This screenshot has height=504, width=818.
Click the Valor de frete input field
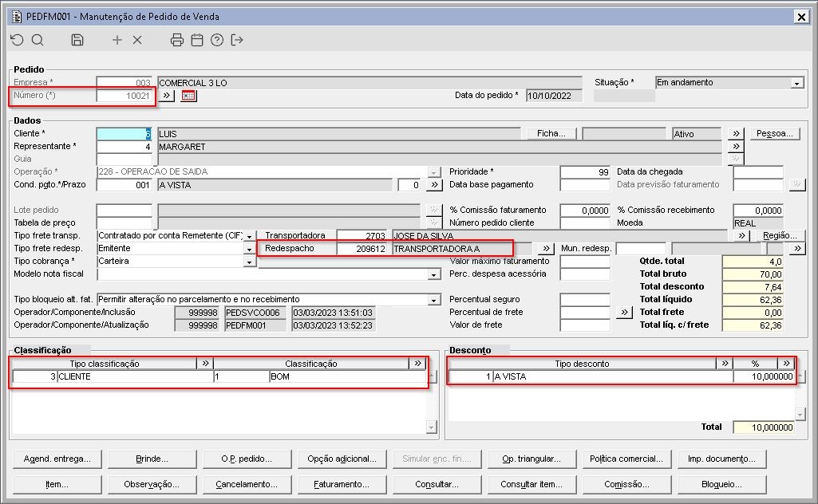(x=585, y=325)
